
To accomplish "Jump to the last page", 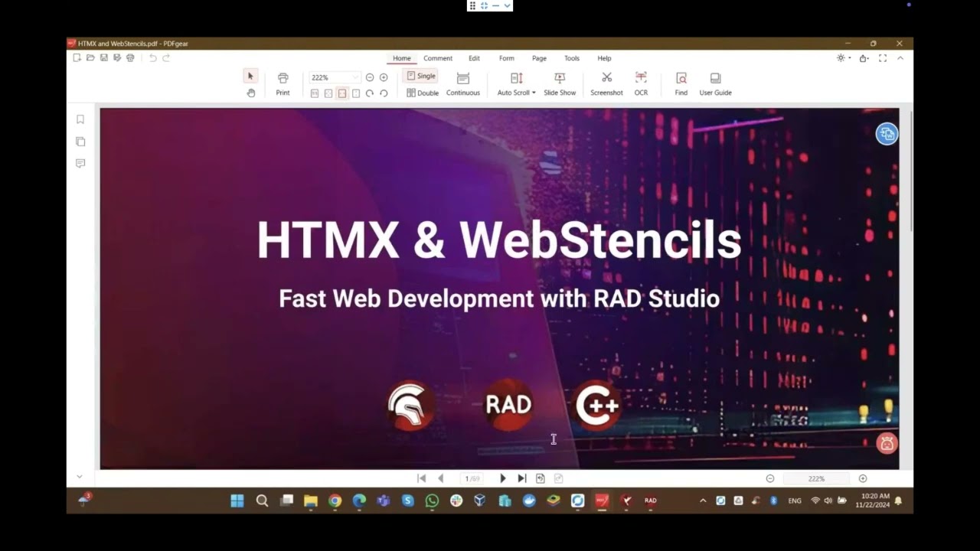I will click(x=522, y=478).
